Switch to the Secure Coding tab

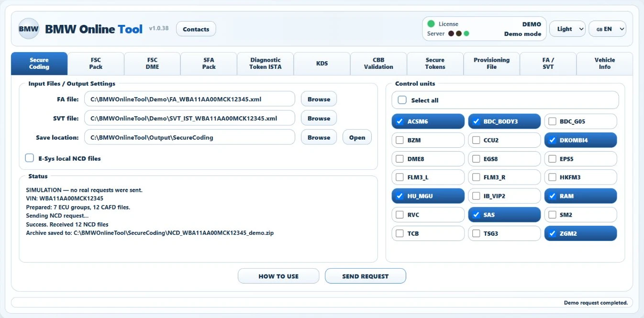click(39, 64)
